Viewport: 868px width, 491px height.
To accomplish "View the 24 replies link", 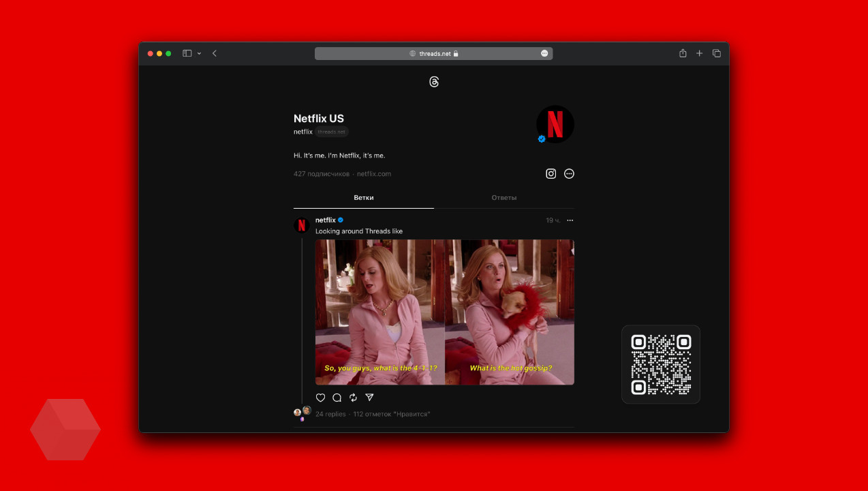I will point(330,414).
